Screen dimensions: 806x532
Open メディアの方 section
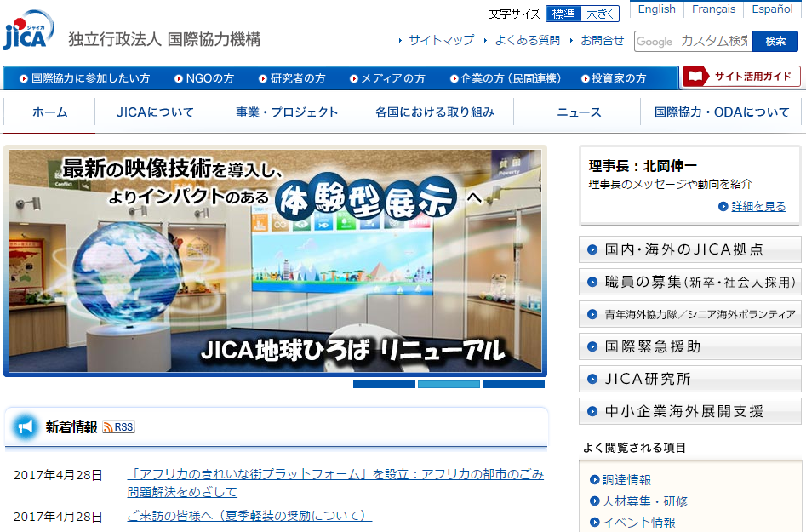point(387,78)
